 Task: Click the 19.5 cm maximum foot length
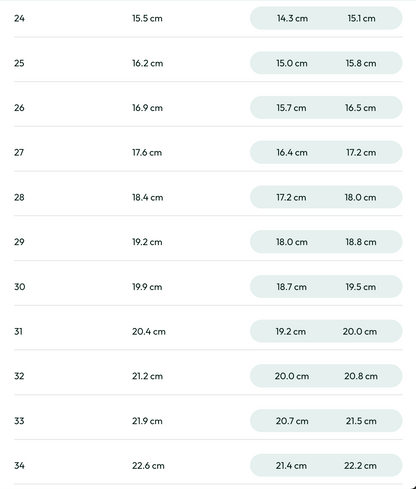coord(361,287)
